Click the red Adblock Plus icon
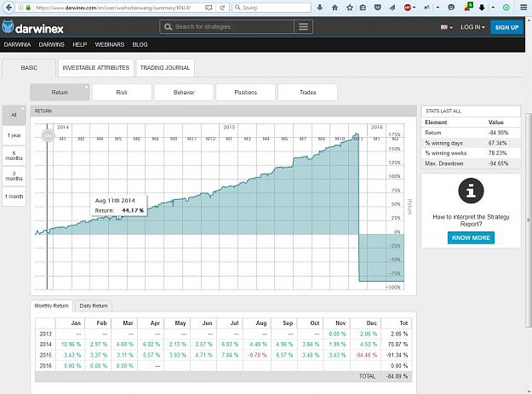Viewport: 532px width, 394px height. [x=408, y=8]
